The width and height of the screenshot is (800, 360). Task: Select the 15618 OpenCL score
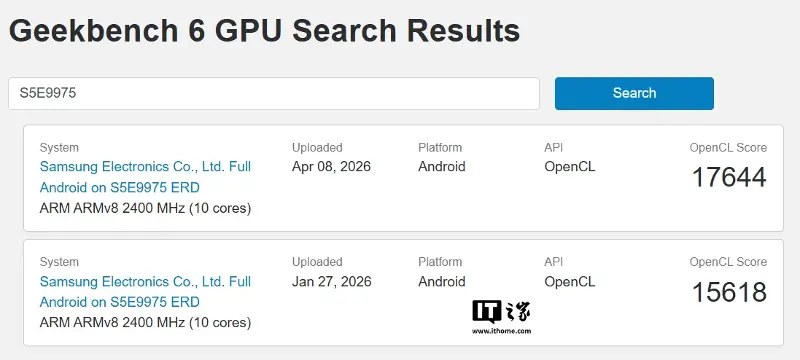coord(729,292)
